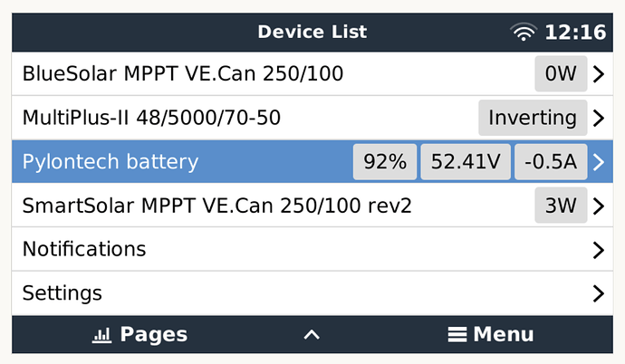Select the Pylontech battery device
This screenshot has height=364, width=625.
pos(111,162)
